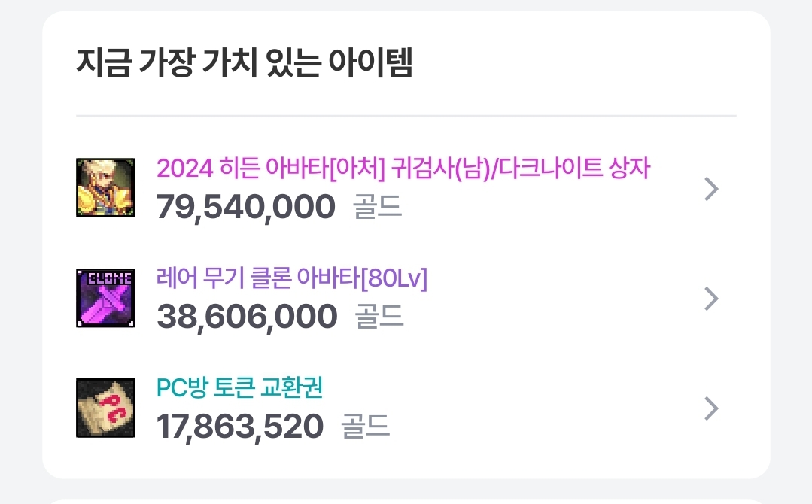The image size is (812, 504).
Task: Click the partially visible card at the bottom edge
Action: coord(406,502)
